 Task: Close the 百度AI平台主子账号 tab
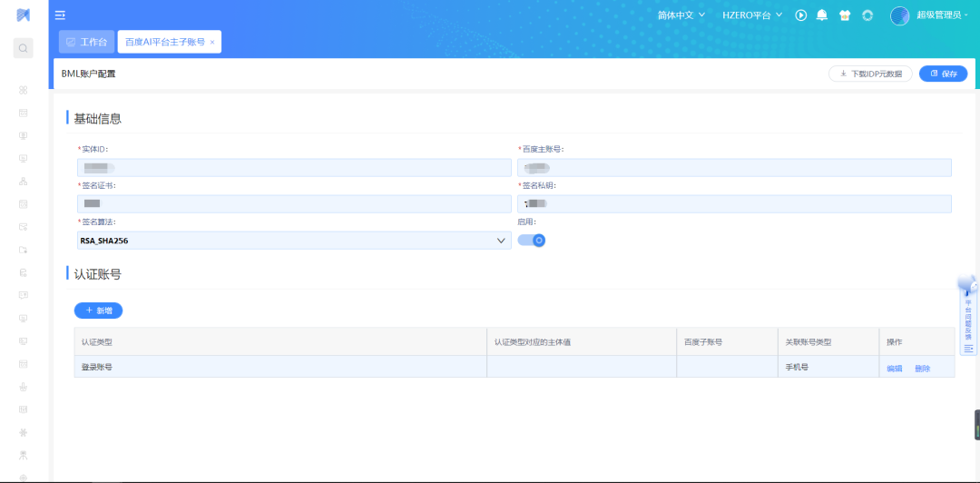(x=212, y=43)
